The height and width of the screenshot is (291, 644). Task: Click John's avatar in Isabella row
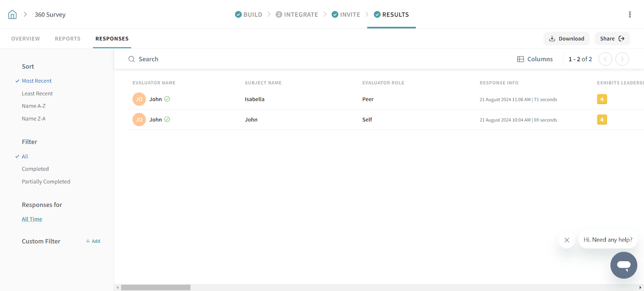[139, 99]
